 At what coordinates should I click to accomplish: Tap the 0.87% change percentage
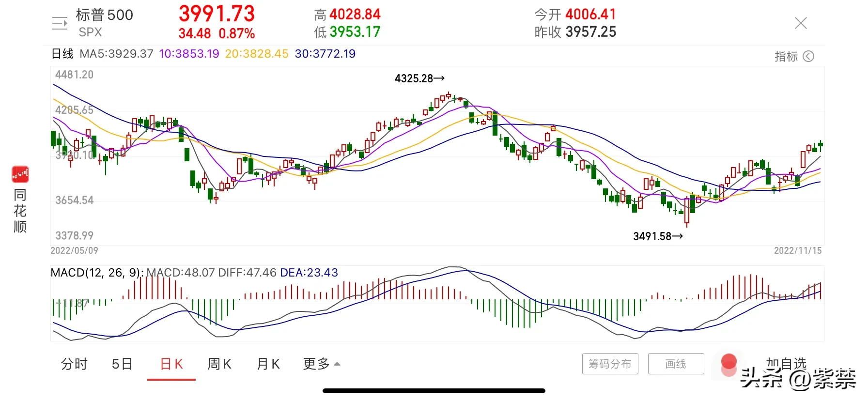(x=237, y=33)
